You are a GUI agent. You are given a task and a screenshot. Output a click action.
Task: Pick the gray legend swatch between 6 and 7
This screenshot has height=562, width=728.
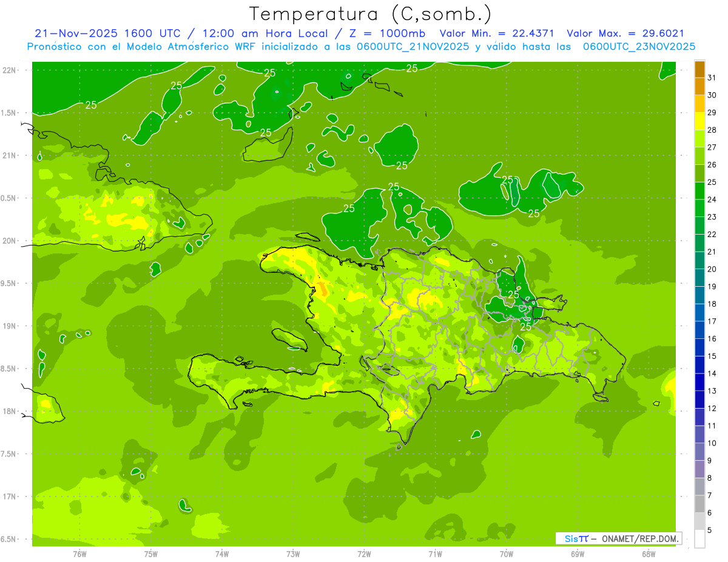coord(699,504)
